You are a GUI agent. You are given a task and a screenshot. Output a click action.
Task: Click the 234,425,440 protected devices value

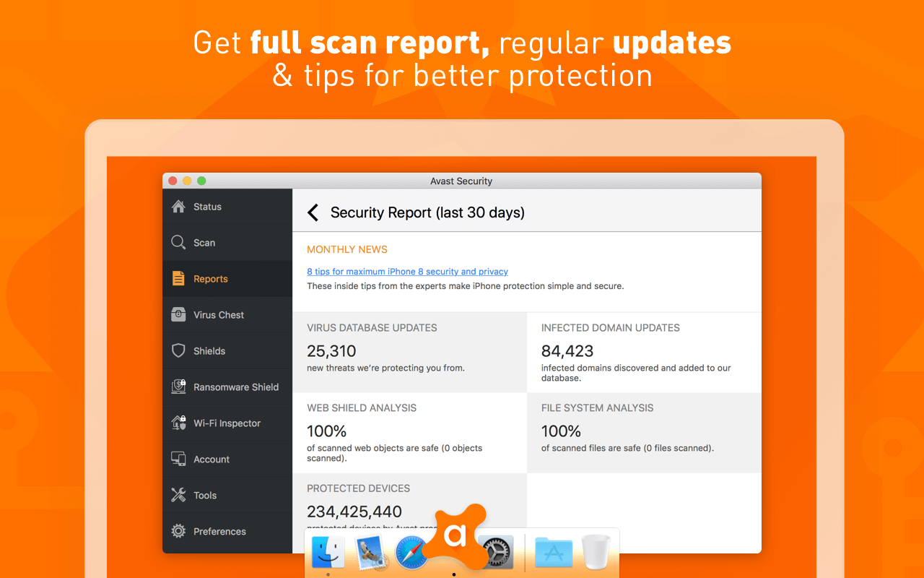(x=354, y=512)
